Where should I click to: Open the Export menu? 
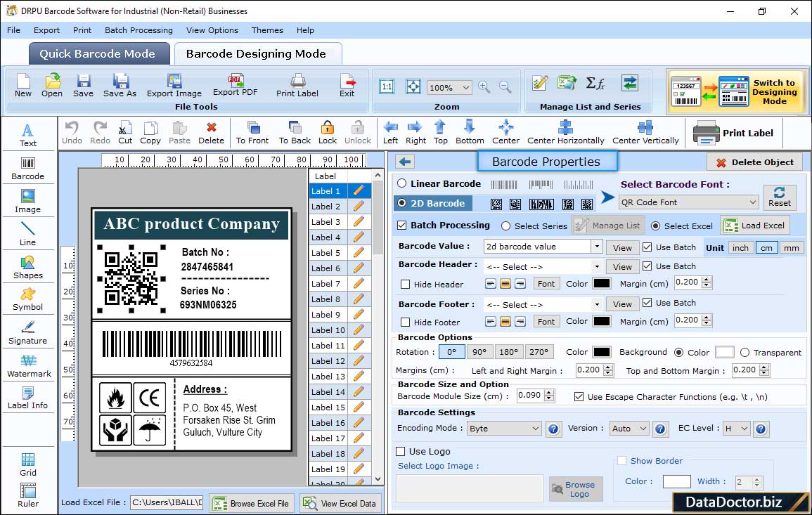pyautogui.click(x=46, y=30)
